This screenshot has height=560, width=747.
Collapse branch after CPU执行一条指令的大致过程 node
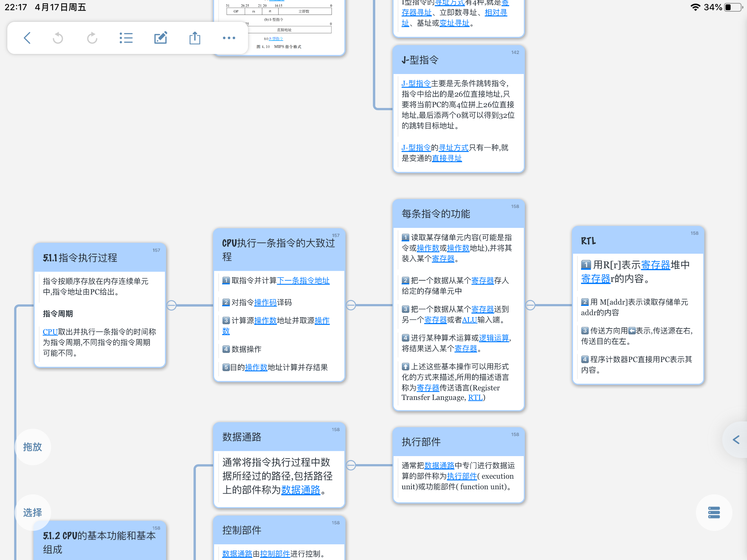pos(351,305)
